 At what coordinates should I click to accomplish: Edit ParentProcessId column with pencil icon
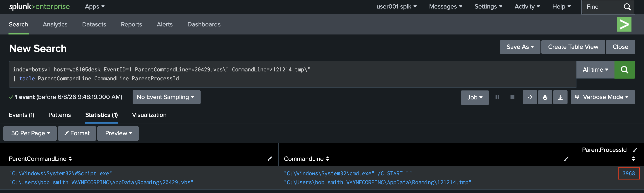click(635, 150)
